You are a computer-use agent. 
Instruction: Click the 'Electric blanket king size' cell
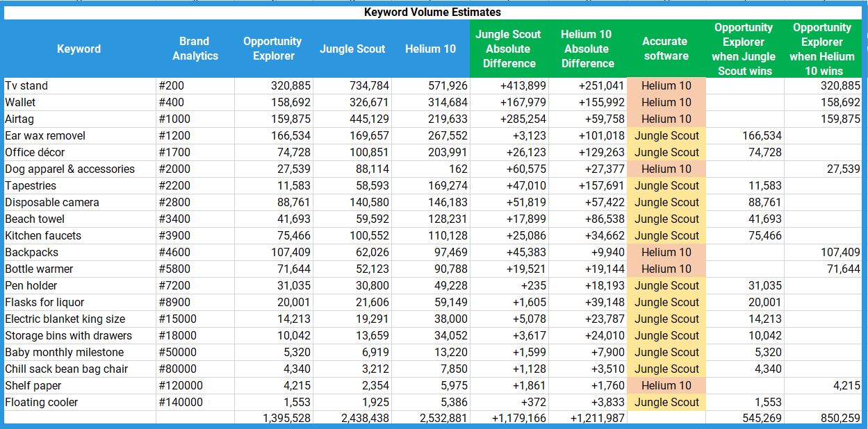[79, 319]
